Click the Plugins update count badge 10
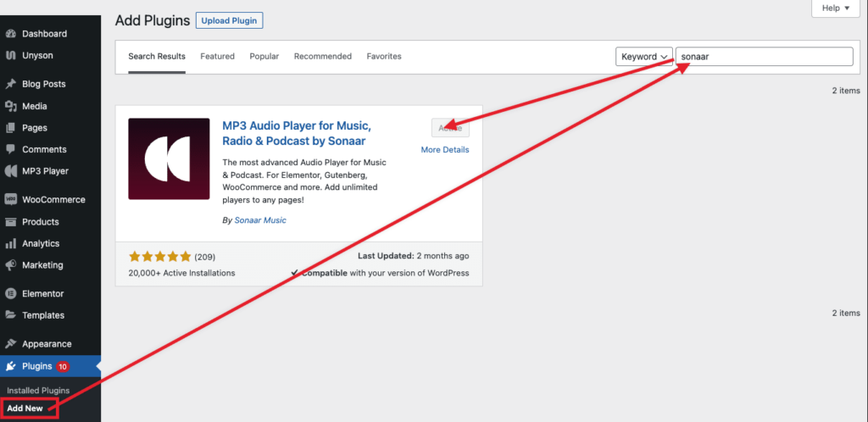Image resolution: width=868 pixels, height=422 pixels. (63, 366)
